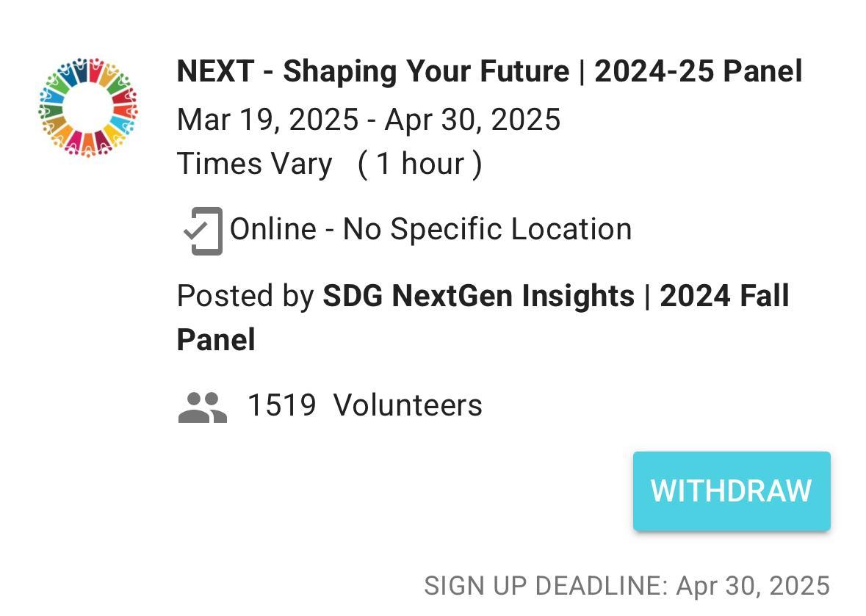
Task: Click the SIGN UP DEADLINE label
Action: (546, 587)
